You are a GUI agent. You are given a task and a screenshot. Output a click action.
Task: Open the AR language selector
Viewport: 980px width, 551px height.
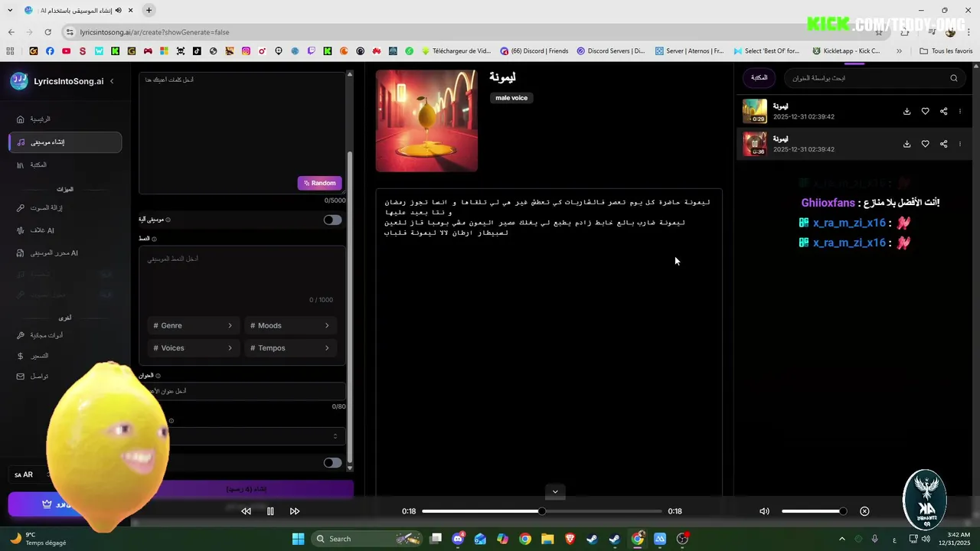(x=31, y=474)
